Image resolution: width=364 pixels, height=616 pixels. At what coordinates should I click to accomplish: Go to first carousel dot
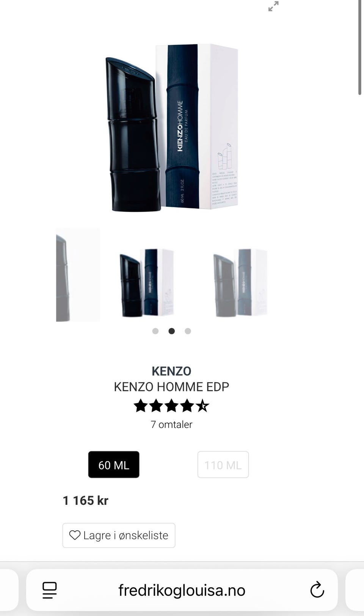[155, 331]
